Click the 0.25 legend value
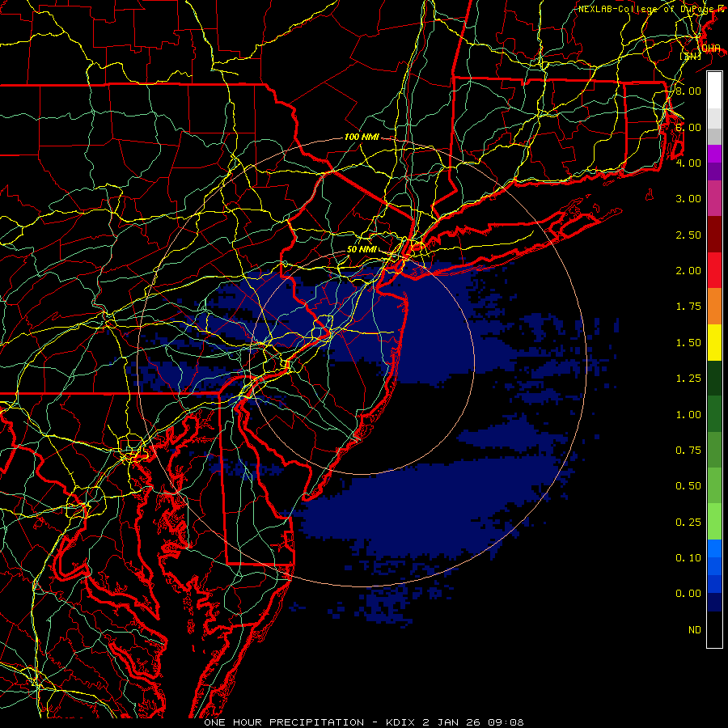 click(x=688, y=523)
